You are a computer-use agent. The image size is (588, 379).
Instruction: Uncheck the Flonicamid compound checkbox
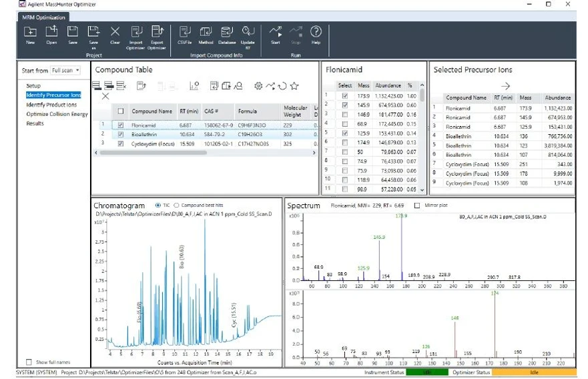click(120, 125)
